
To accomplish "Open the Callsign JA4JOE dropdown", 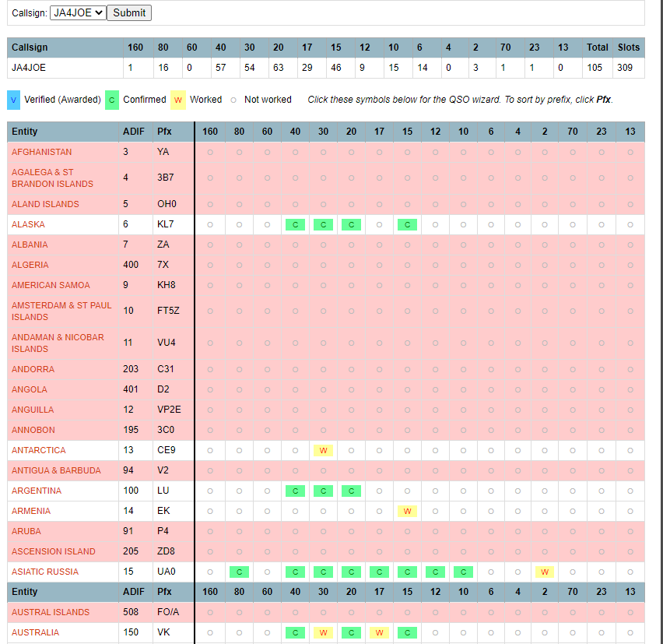I will pos(78,12).
